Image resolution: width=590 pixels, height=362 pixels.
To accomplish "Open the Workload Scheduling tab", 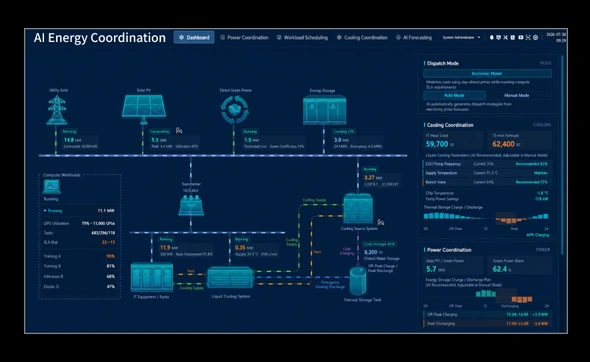I will [302, 37].
